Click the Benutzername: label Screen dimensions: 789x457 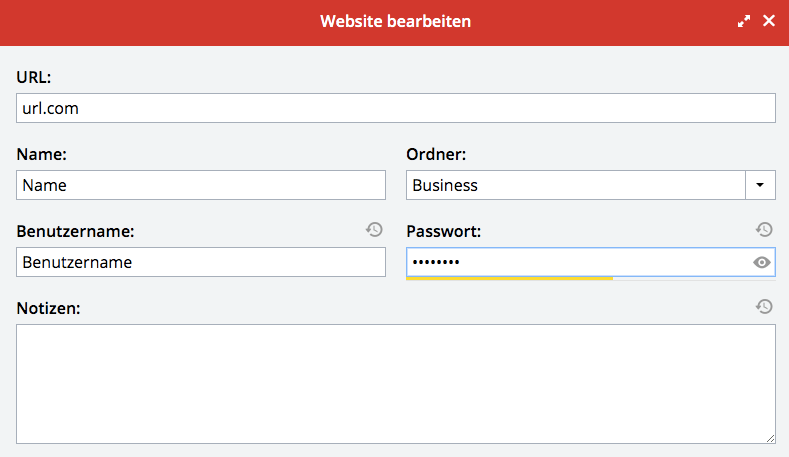click(x=75, y=232)
